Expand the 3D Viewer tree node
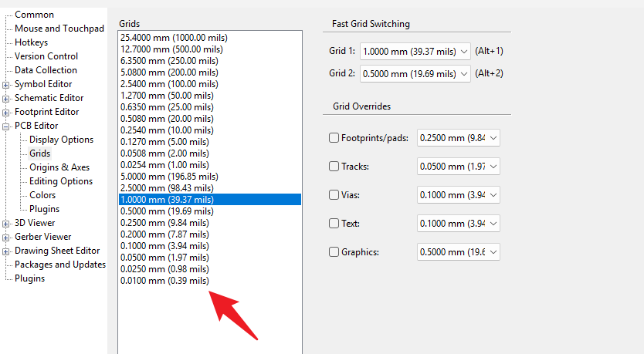 click(x=6, y=224)
